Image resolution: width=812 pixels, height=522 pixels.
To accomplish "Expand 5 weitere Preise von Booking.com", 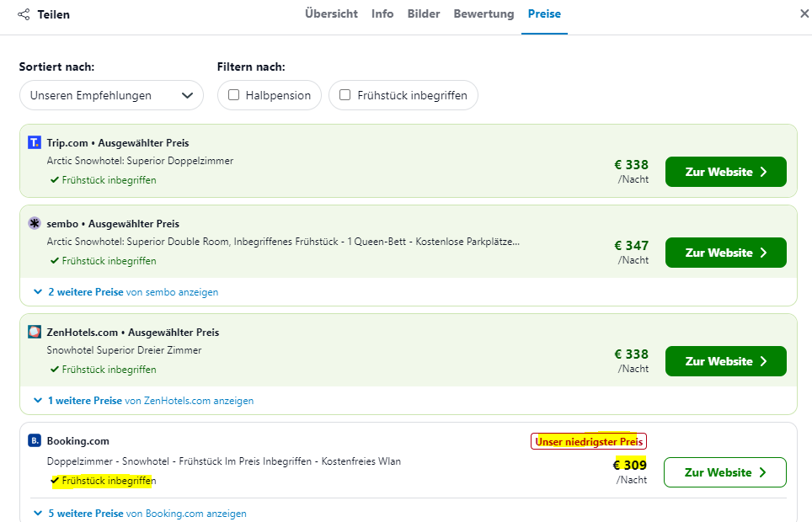I will [x=140, y=514].
